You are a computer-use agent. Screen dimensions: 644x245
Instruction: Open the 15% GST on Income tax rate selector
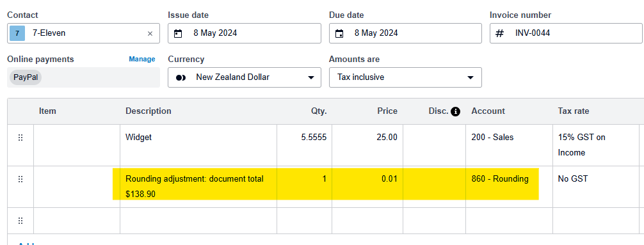click(x=595, y=145)
